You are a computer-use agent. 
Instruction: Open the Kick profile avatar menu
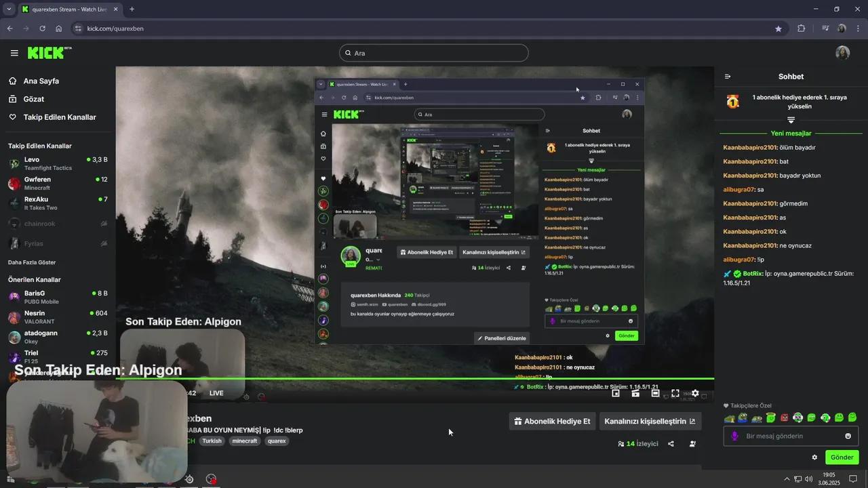click(x=842, y=53)
